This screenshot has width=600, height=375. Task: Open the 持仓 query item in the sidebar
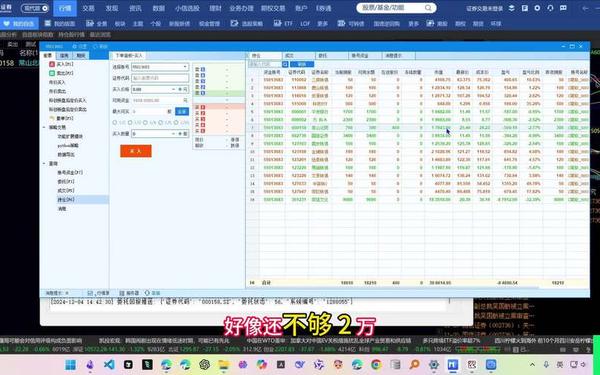pos(65,199)
